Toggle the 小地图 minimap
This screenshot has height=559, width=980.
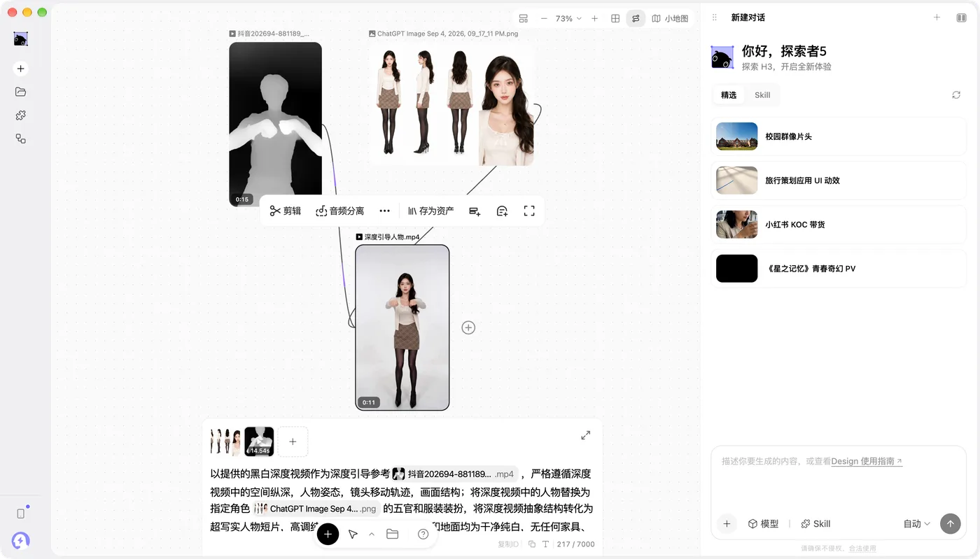pos(670,19)
